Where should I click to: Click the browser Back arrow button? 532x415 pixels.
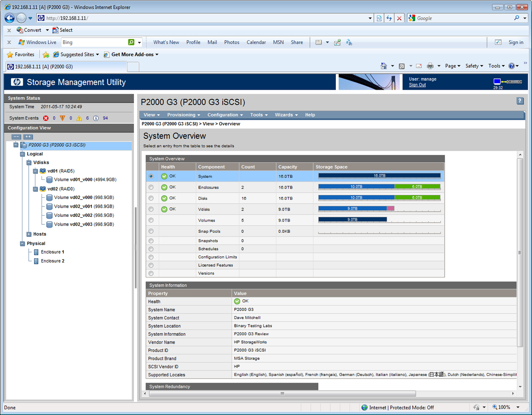(10, 18)
